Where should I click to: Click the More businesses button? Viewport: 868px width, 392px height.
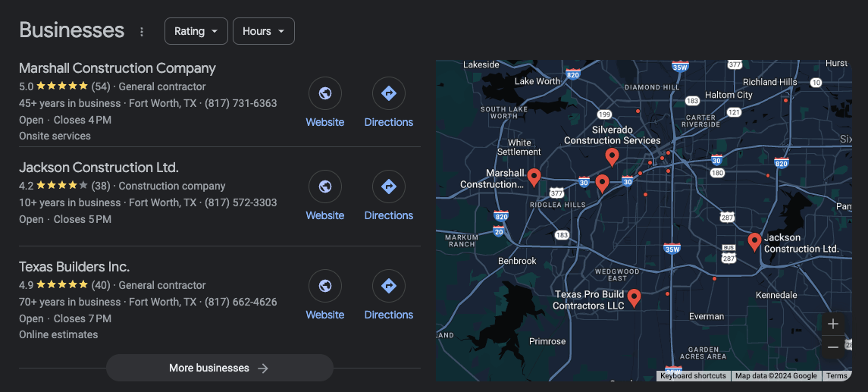219,368
